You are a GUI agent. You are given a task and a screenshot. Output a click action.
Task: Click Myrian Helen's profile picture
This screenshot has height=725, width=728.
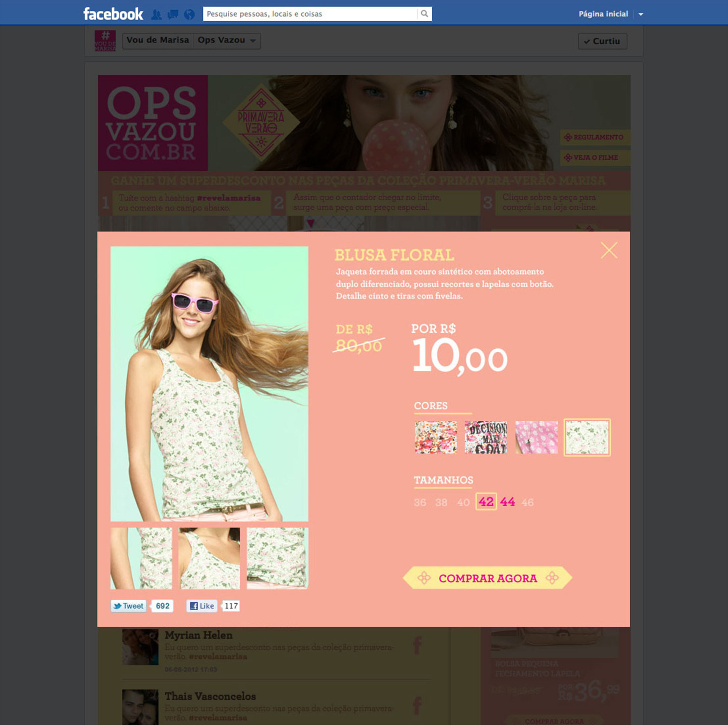(x=140, y=647)
